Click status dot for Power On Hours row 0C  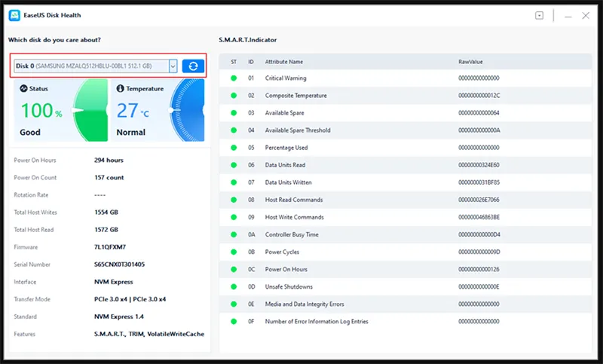(x=234, y=269)
